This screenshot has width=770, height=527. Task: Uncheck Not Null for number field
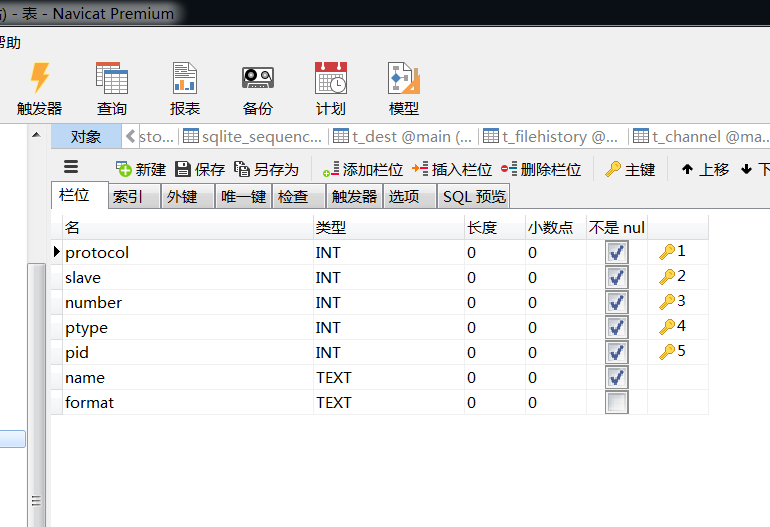617,303
